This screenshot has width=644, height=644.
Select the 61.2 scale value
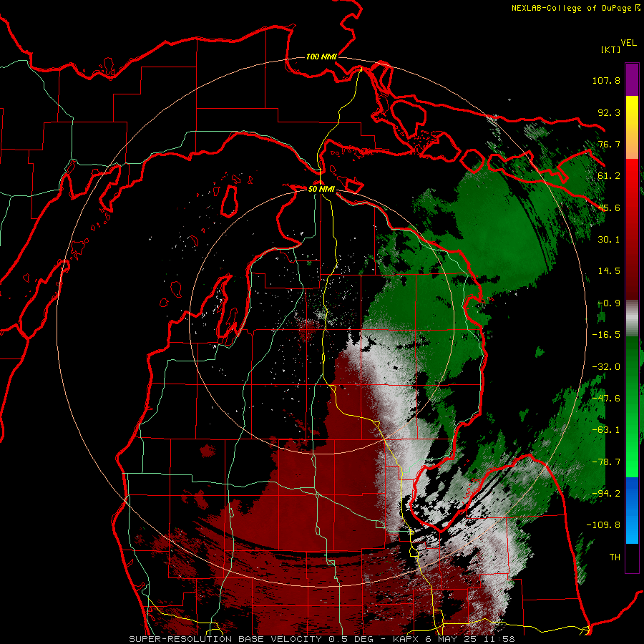click(x=609, y=176)
